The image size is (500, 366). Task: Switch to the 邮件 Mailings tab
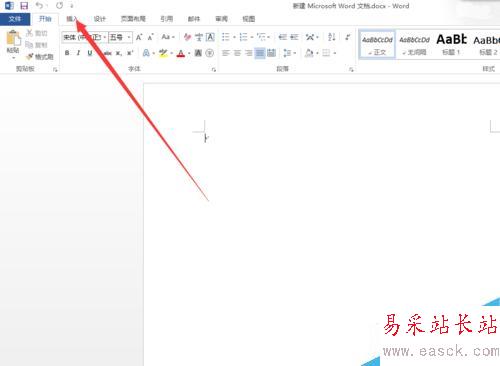click(x=194, y=19)
